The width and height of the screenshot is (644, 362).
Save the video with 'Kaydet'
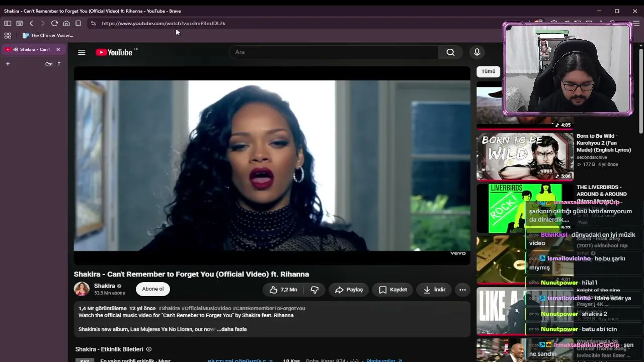(393, 290)
